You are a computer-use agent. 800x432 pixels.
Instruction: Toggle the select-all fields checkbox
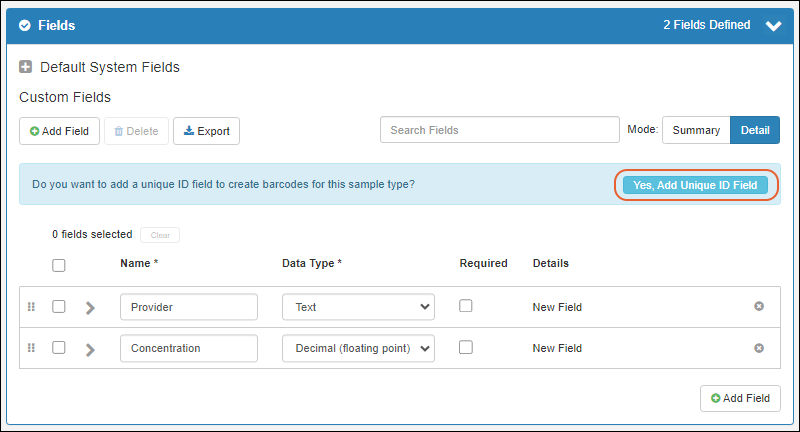[x=59, y=265]
